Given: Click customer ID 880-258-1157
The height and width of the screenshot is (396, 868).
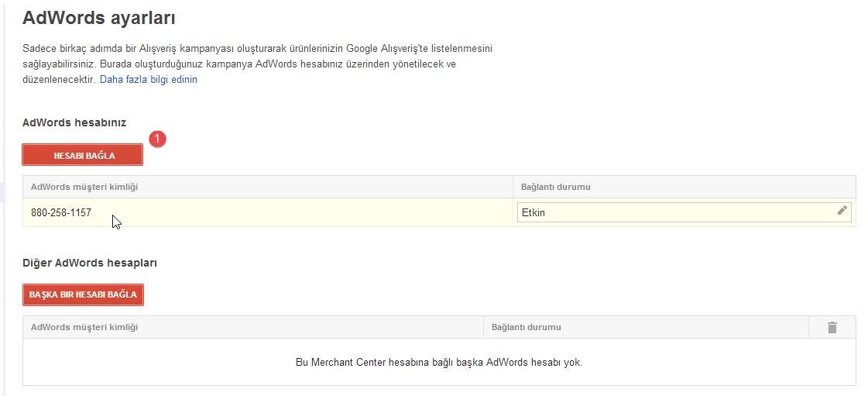Looking at the screenshot, I should (x=61, y=212).
